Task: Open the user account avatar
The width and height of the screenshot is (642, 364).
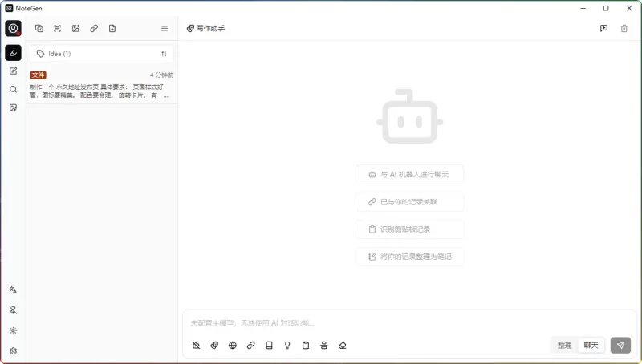Action: tap(13, 29)
